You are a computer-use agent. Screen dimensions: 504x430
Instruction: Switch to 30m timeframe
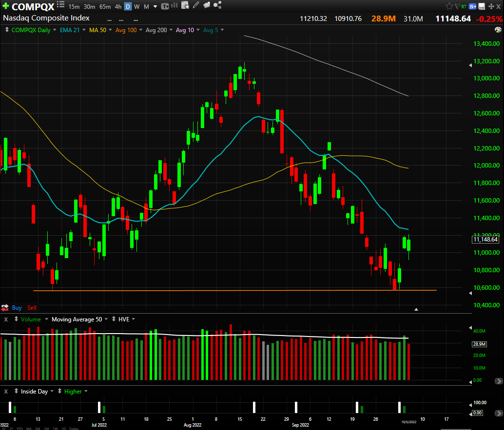(x=89, y=7)
